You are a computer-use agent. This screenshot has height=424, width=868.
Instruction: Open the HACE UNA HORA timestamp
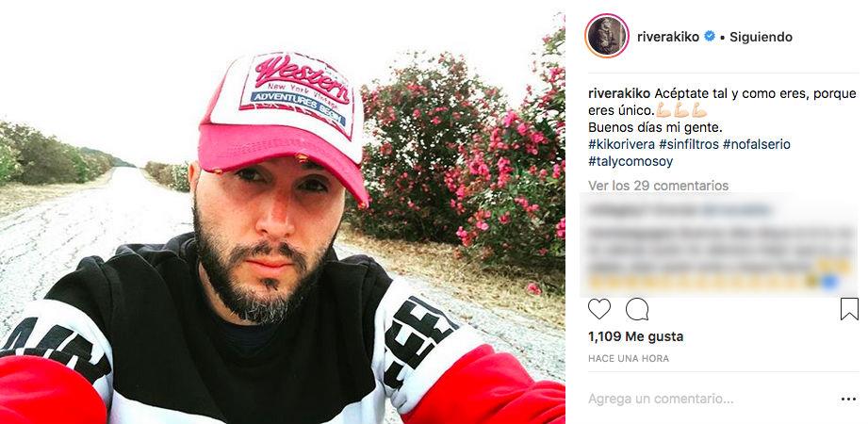[629, 359]
